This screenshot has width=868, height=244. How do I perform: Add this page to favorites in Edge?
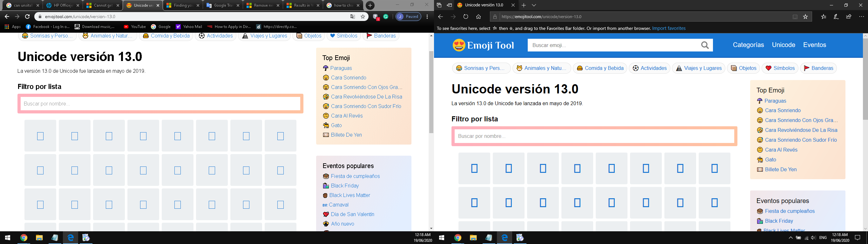tap(805, 17)
